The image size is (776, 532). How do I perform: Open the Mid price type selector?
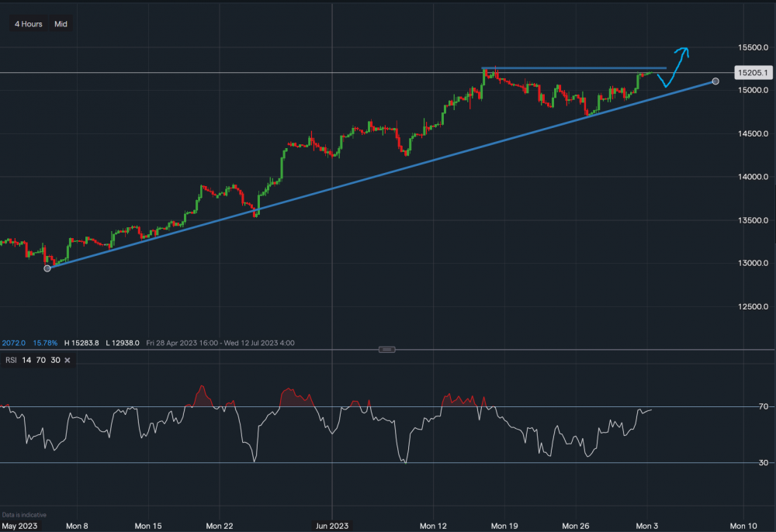coord(60,24)
